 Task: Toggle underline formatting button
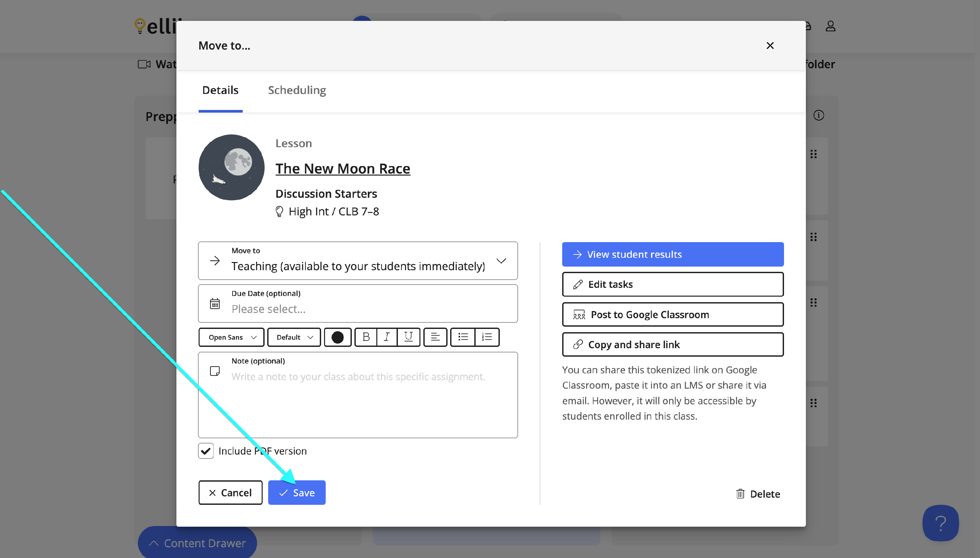click(x=408, y=337)
